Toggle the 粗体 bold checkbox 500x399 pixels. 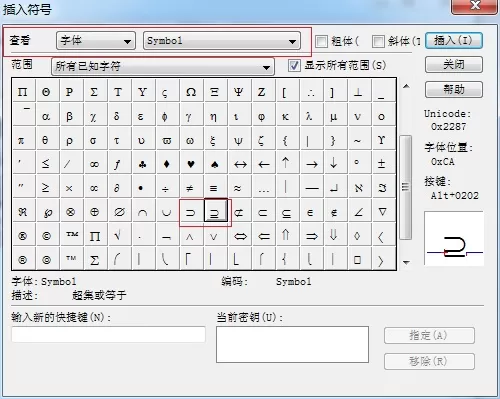point(321,41)
